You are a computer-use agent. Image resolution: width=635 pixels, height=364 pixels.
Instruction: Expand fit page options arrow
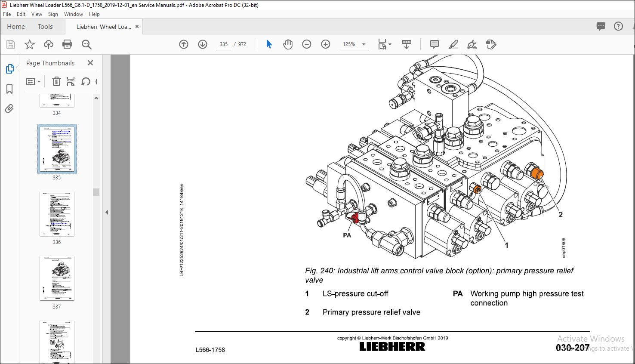coord(390,44)
